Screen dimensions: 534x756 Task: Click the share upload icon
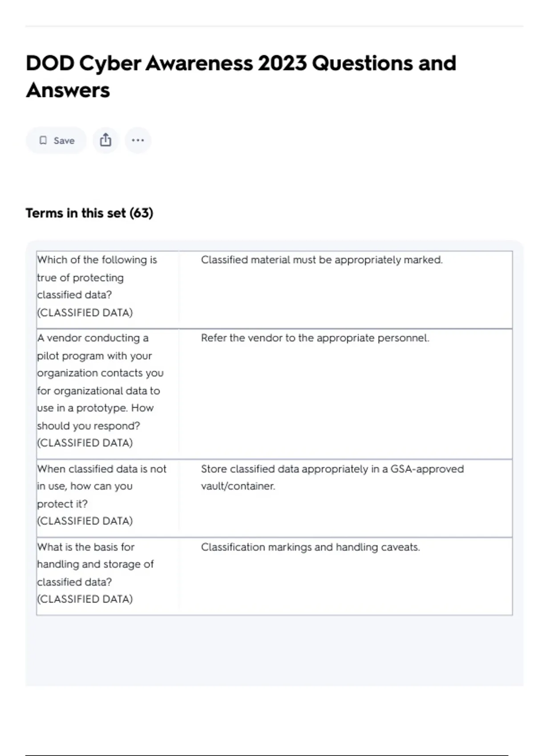[x=105, y=140]
